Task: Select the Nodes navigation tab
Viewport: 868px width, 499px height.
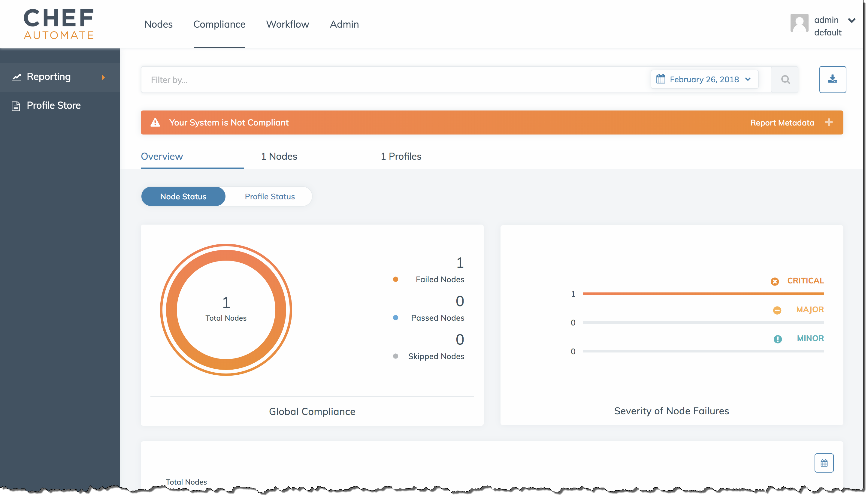Action: click(158, 24)
